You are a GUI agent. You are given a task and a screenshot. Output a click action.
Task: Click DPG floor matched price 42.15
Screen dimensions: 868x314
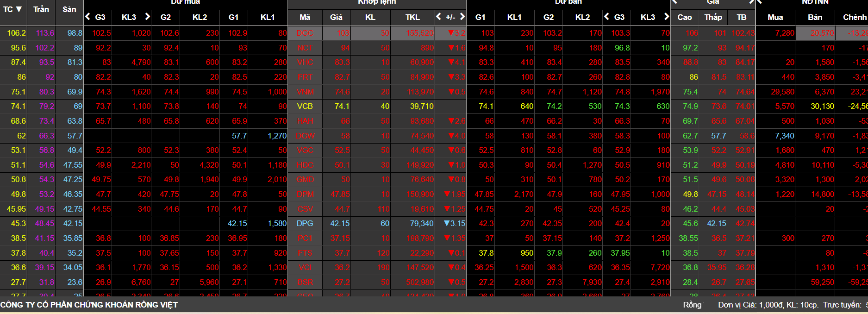340,223
